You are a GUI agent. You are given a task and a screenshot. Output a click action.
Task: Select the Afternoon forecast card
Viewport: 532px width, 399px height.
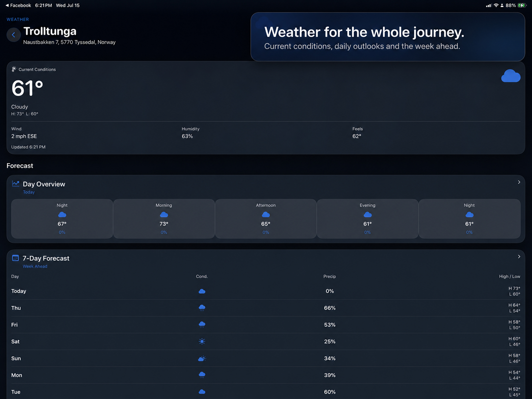(266, 219)
